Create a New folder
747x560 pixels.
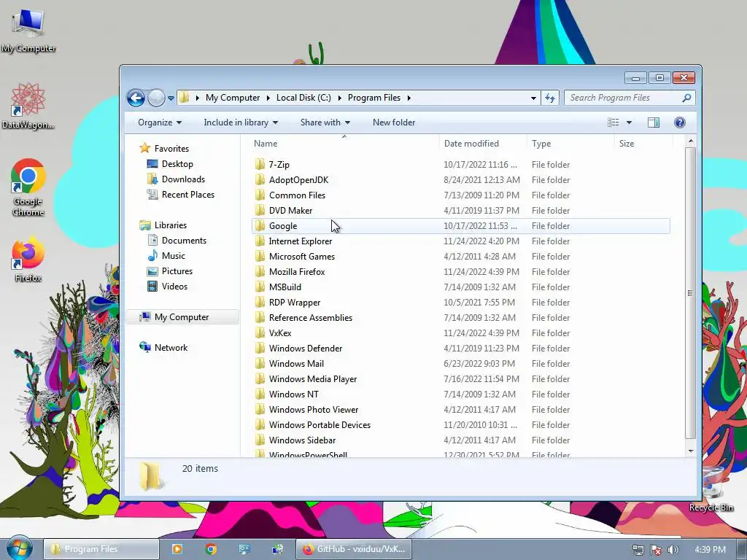tap(393, 122)
